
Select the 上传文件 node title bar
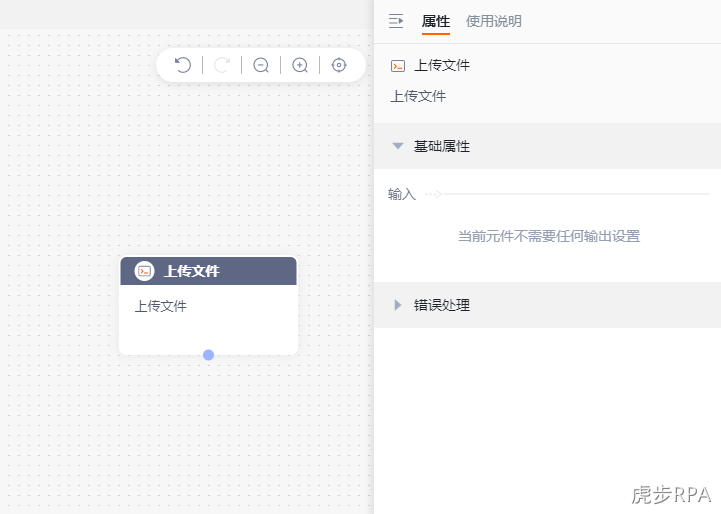[x=208, y=271]
